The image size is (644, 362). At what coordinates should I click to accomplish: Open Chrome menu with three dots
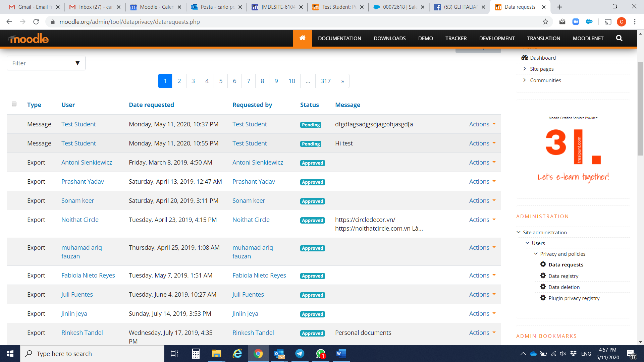(x=635, y=22)
